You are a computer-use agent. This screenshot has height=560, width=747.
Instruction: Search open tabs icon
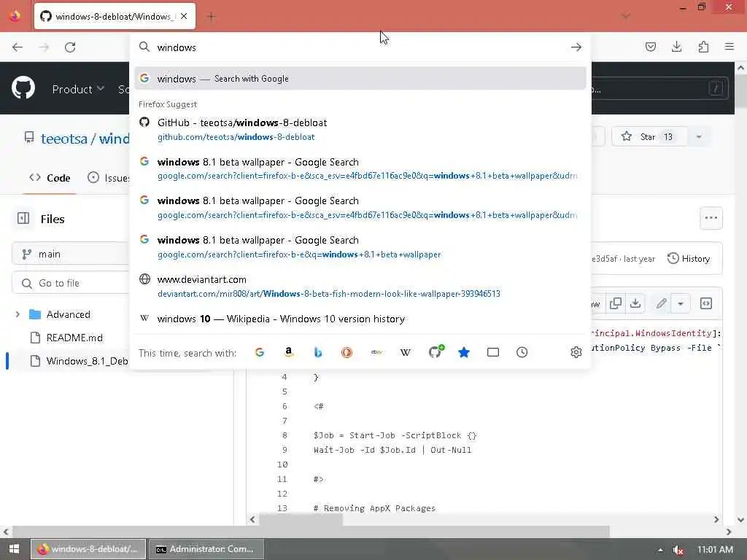(493, 352)
